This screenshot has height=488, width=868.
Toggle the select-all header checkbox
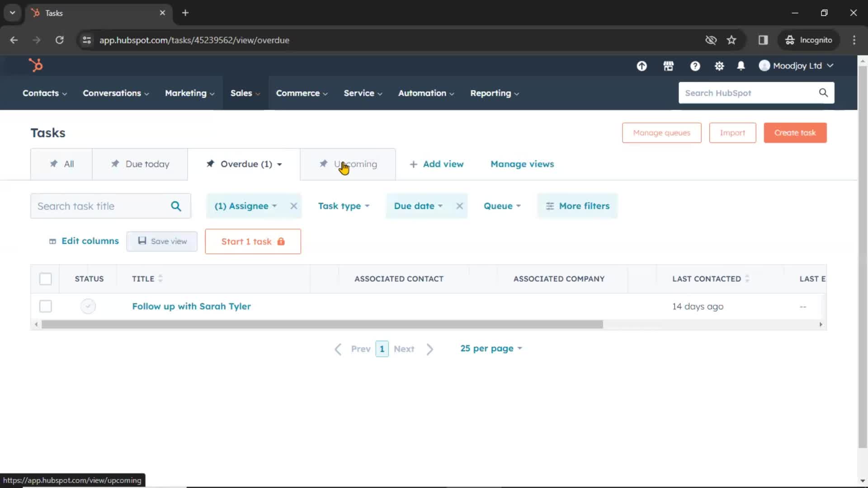click(45, 279)
